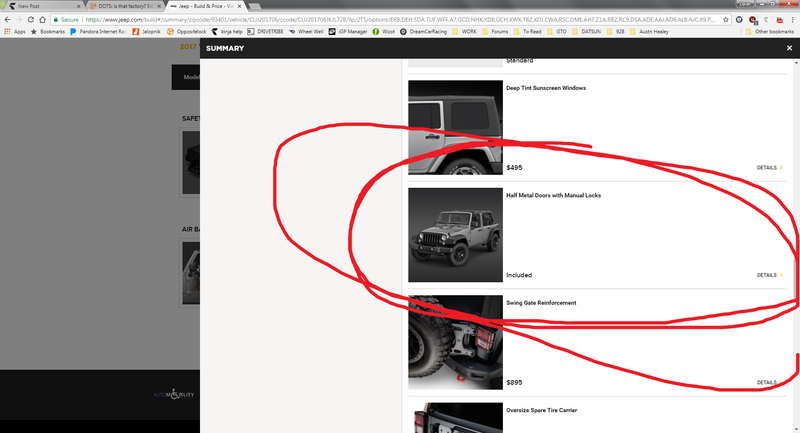Viewport: 800px width, 433px height.
Task: Bookmark this page with the star icon
Action: [726, 19]
